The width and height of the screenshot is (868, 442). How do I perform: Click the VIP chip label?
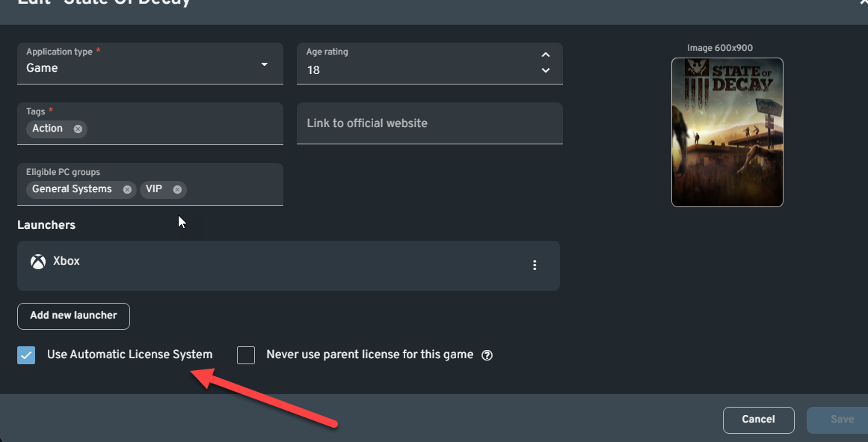click(154, 189)
